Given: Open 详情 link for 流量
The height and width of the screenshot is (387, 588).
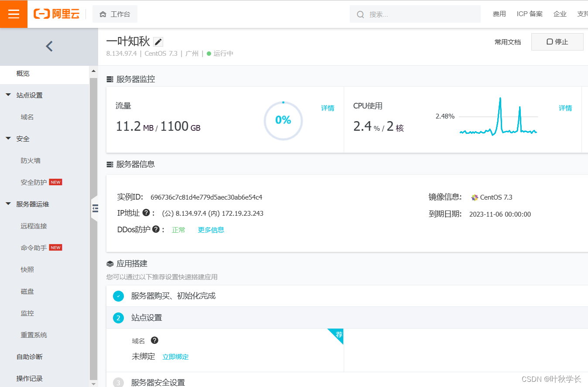Looking at the screenshot, I should point(327,108).
